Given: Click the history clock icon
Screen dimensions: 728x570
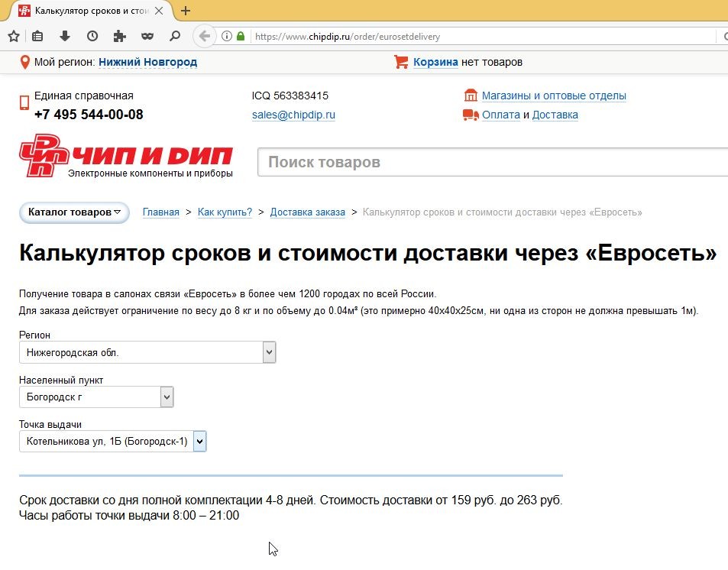Looking at the screenshot, I should (x=92, y=36).
